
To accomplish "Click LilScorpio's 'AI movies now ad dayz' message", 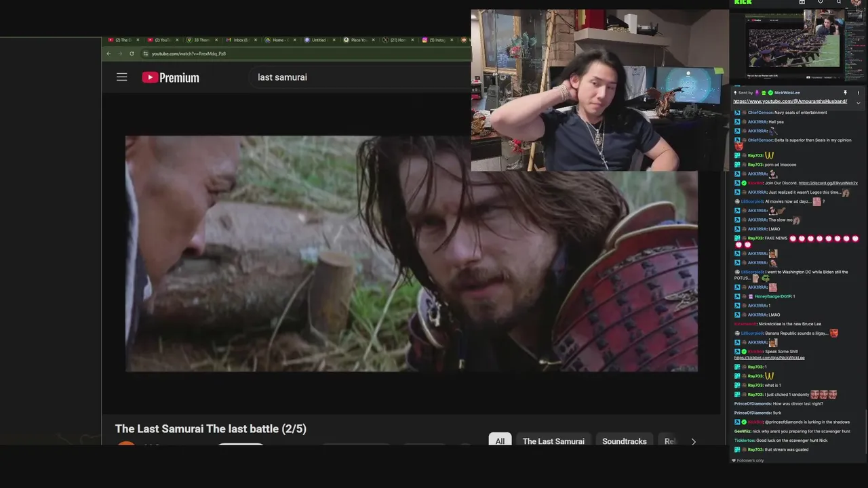I will click(x=789, y=202).
